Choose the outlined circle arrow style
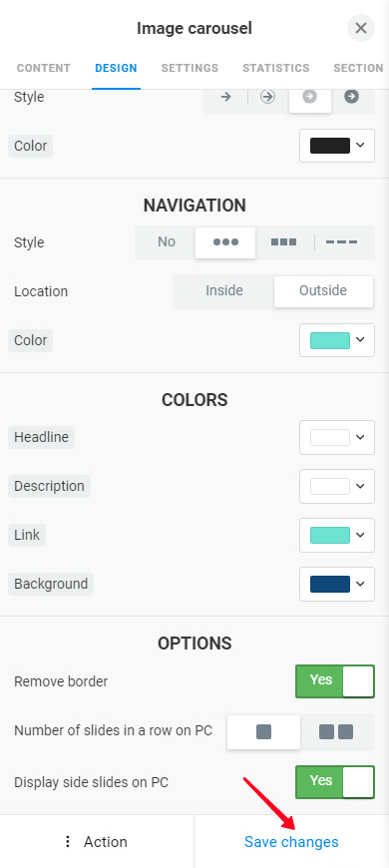This screenshot has height=868, width=389. coord(268,97)
